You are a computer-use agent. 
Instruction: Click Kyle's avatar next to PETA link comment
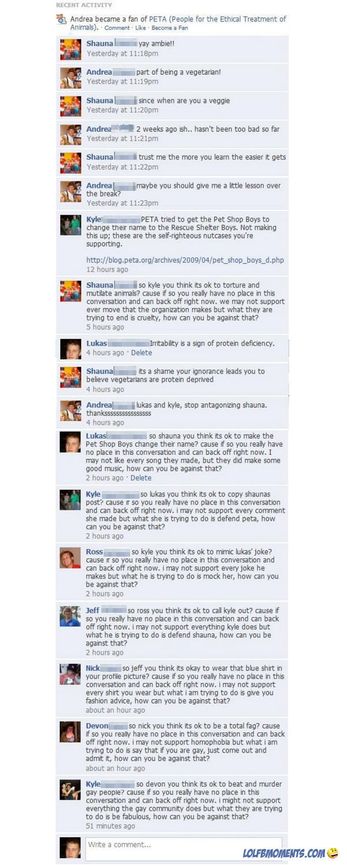tap(71, 225)
